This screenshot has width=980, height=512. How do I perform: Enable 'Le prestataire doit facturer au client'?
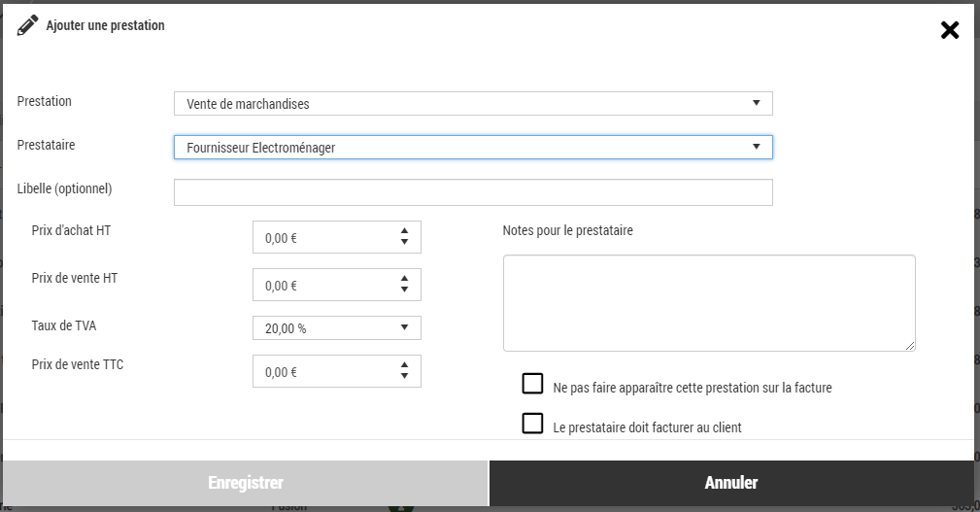pyautogui.click(x=532, y=424)
